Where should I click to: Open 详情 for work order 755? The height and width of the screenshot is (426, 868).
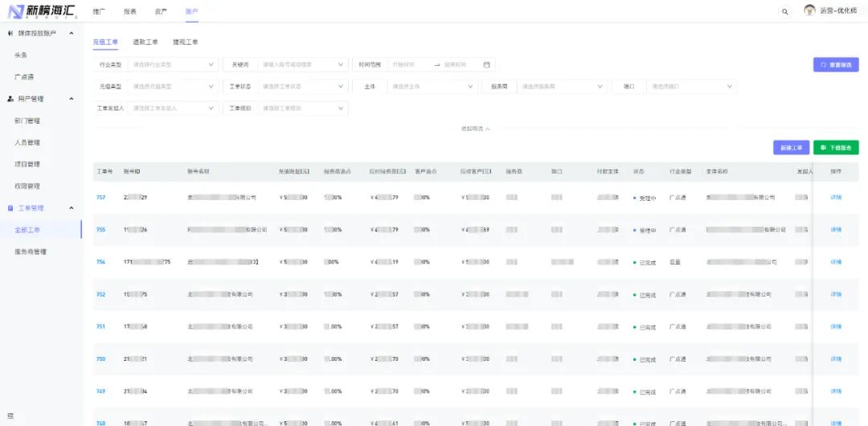(x=836, y=230)
